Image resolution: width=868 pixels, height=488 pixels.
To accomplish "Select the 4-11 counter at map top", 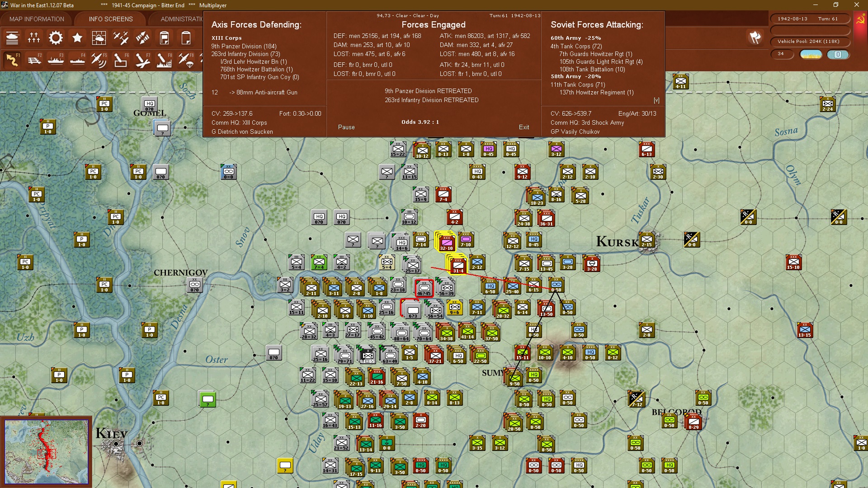I will pyautogui.click(x=680, y=81).
